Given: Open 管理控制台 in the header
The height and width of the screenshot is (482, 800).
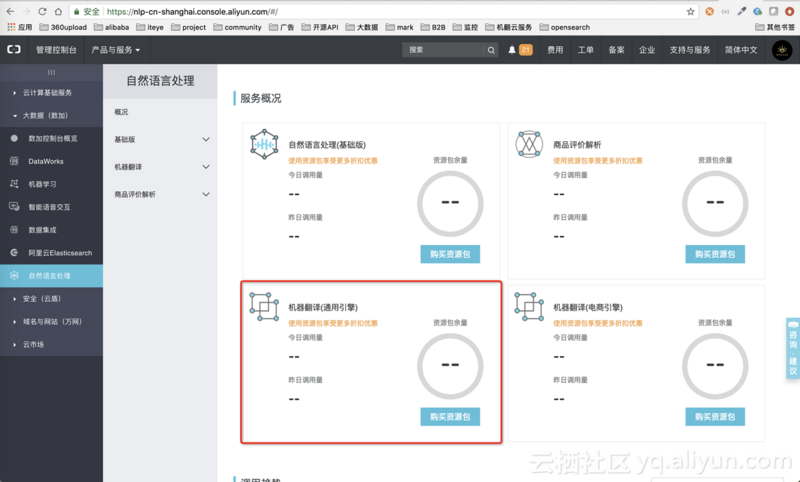Looking at the screenshot, I should click(56, 49).
